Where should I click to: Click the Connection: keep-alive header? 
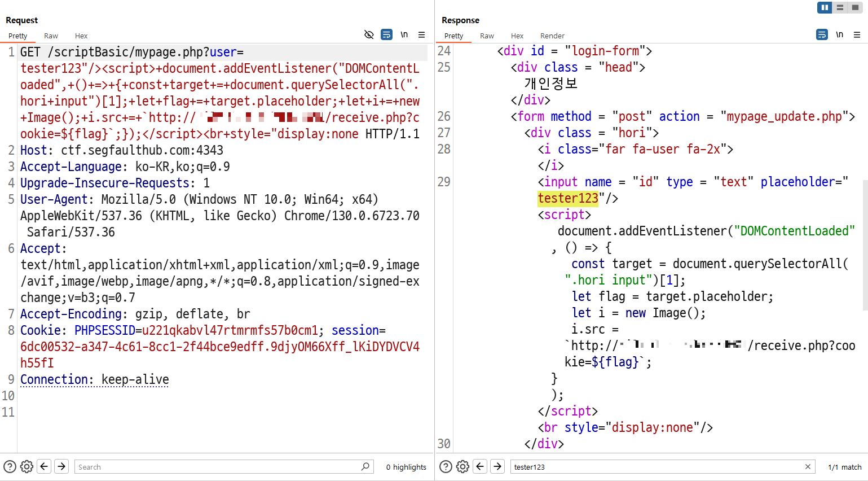[95, 379]
